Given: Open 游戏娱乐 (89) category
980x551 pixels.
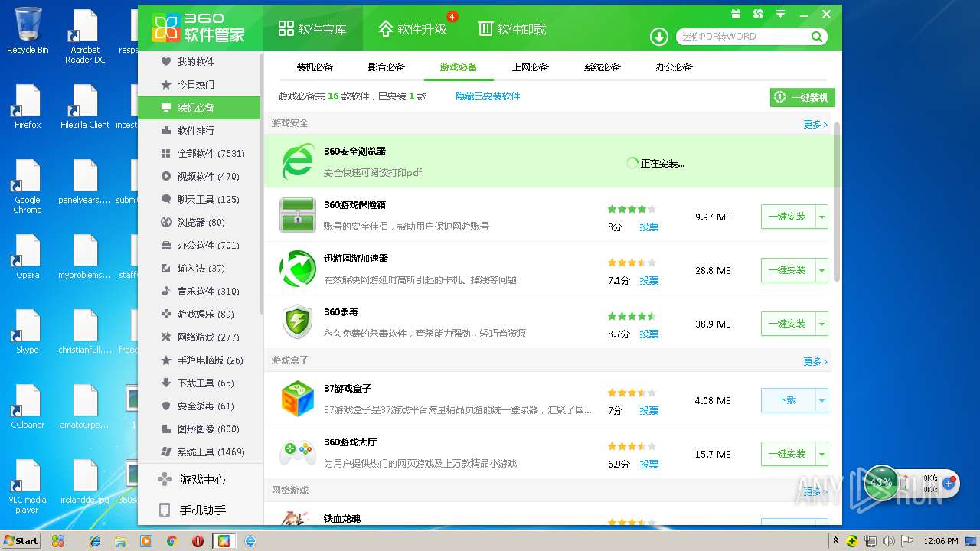Looking at the screenshot, I should coord(199,314).
